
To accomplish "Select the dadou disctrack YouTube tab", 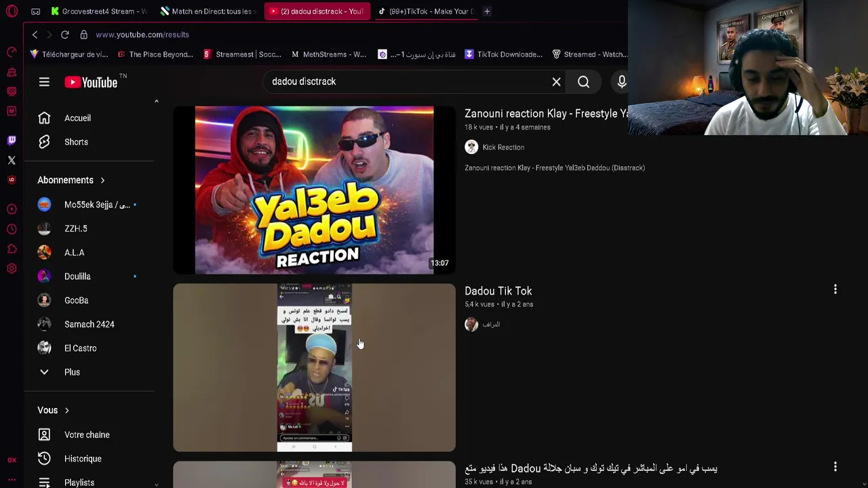I will coord(317,12).
